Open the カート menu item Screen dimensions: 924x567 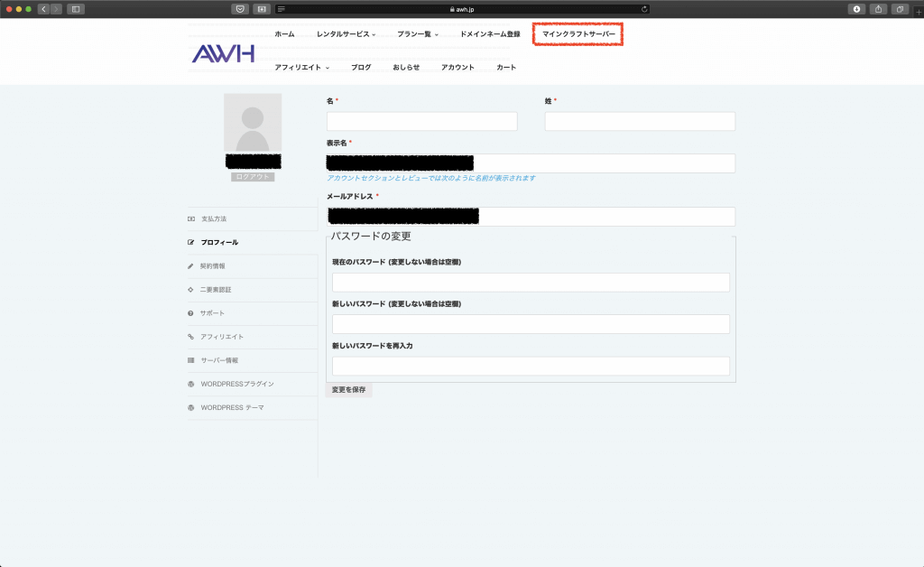[x=505, y=67]
